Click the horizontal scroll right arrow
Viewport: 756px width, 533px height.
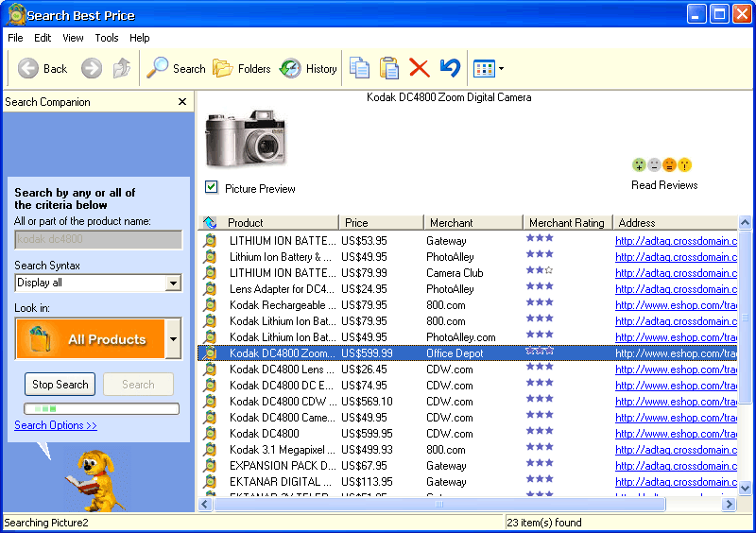pos(729,504)
